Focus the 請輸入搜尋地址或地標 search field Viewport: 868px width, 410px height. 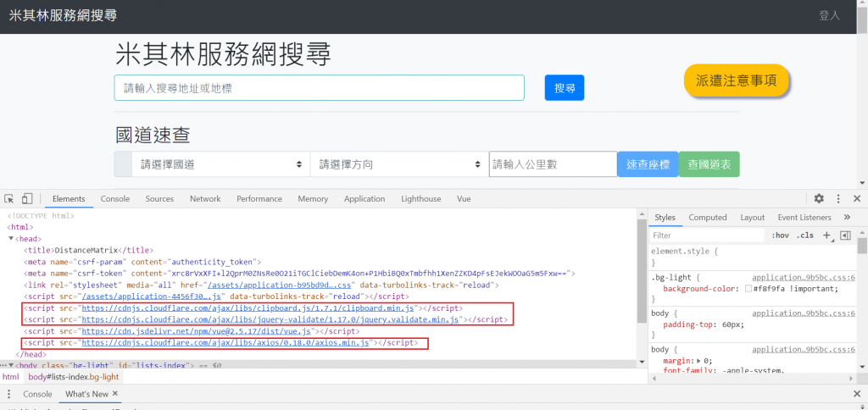(320, 88)
